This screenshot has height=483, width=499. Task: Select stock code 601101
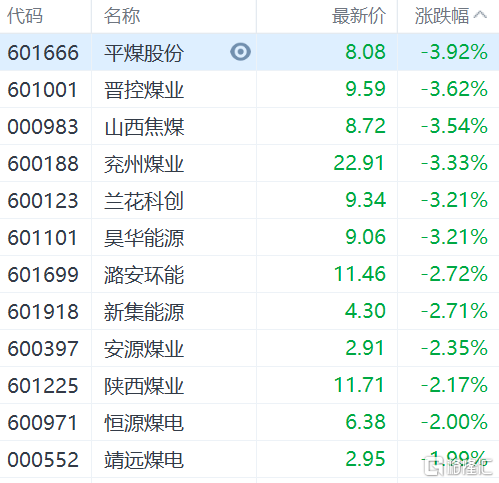[42, 238]
